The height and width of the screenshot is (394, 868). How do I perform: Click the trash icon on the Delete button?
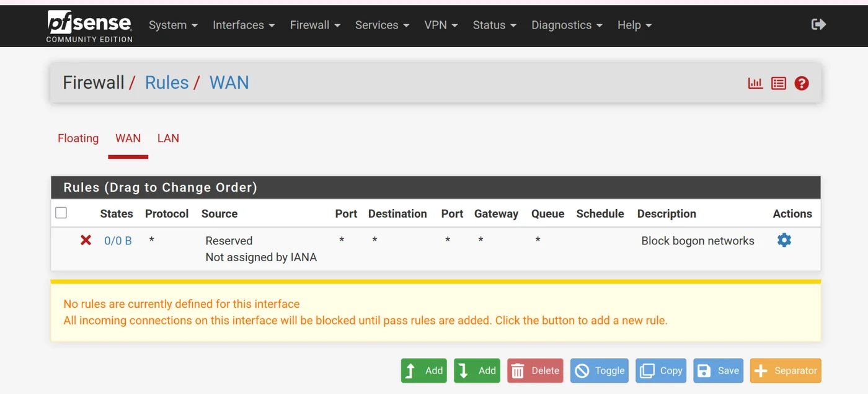coord(518,370)
